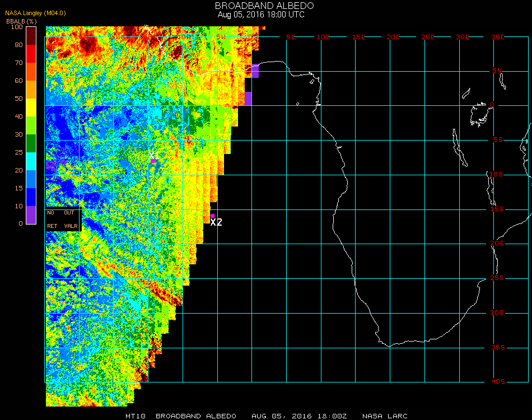The image size is (532, 420).
Task: Click the NASA LARC text in footer
Action: click(x=385, y=416)
